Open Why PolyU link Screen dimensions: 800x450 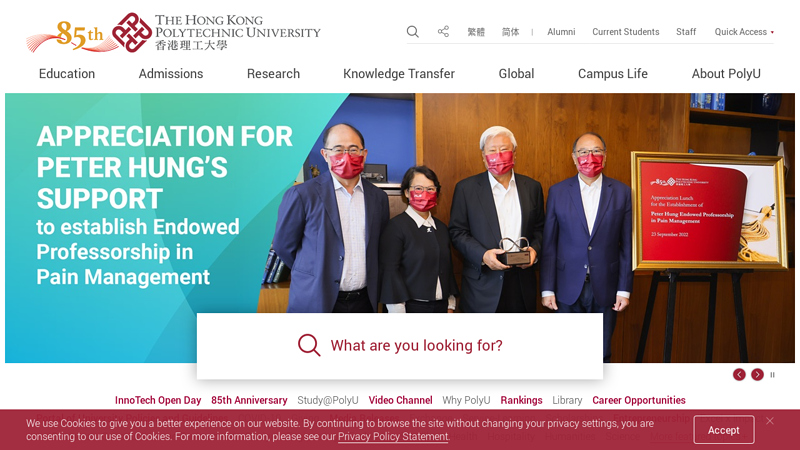[x=466, y=401]
